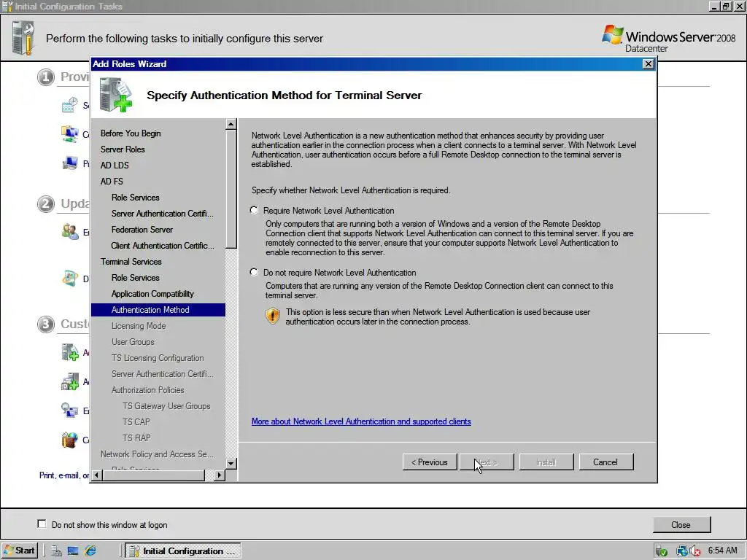
Task: Click TS Gateway User Groups step
Action: [x=166, y=406]
